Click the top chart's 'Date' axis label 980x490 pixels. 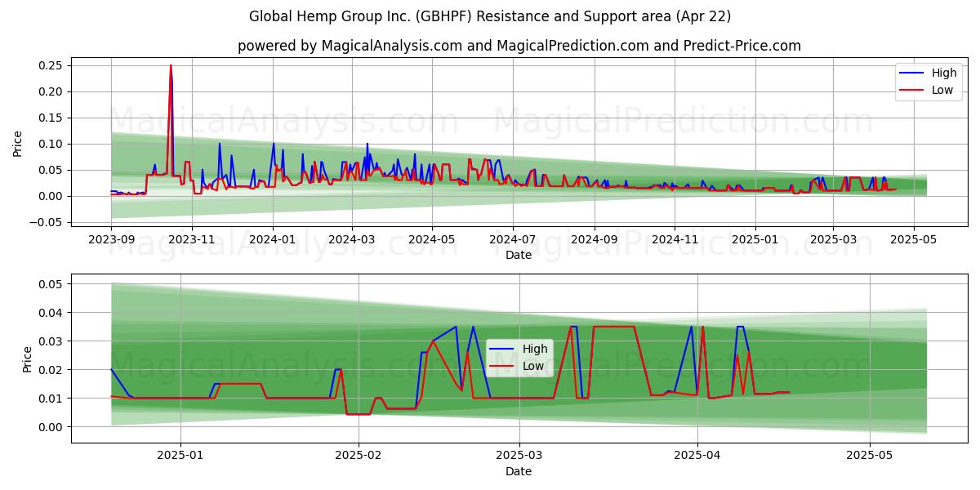point(519,255)
